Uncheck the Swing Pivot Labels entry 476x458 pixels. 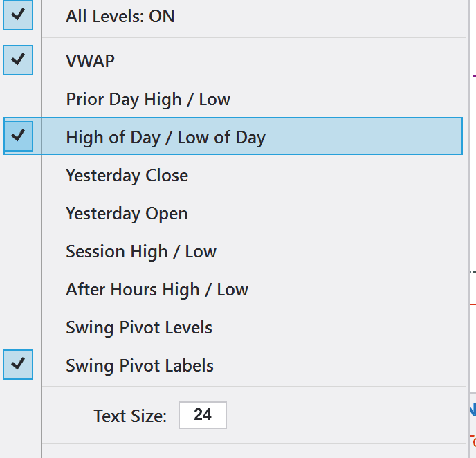[140, 365]
